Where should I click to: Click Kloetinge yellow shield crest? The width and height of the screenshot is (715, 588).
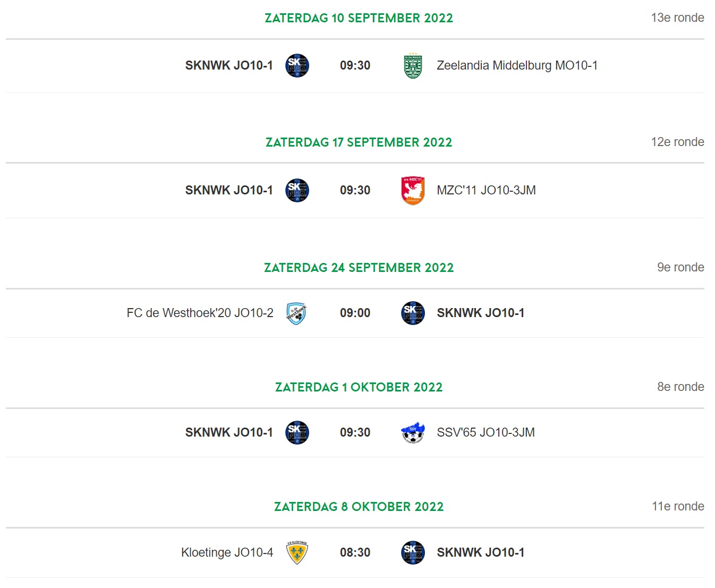[297, 552]
